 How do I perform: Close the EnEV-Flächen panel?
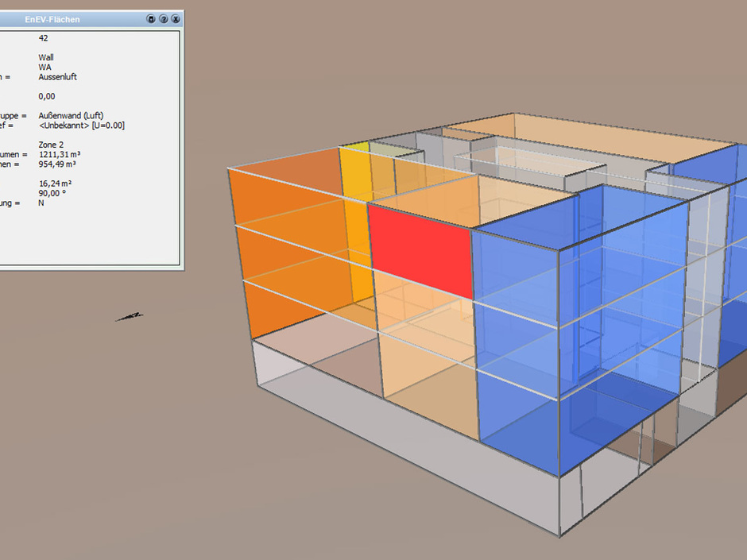(175, 19)
